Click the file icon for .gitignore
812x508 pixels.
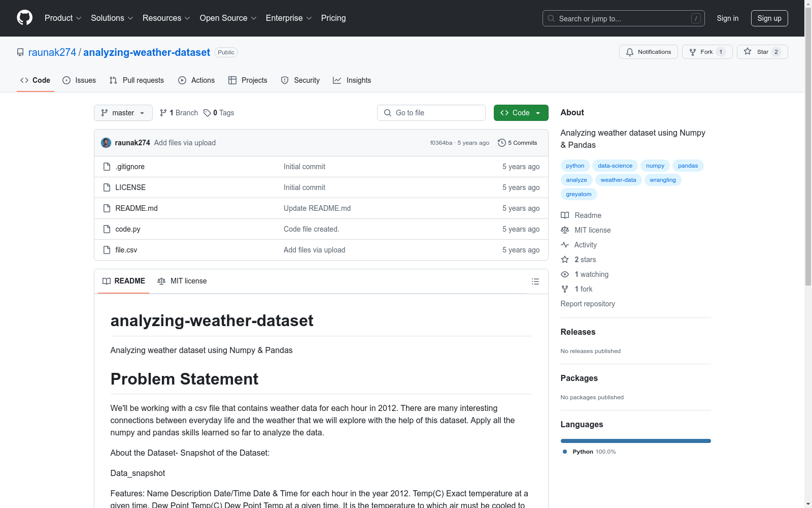pyautogui.click(x=107, y=167)
